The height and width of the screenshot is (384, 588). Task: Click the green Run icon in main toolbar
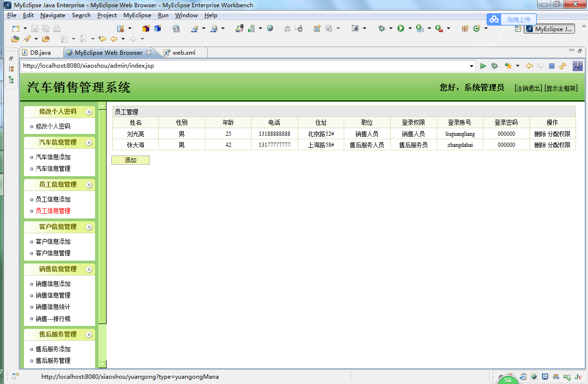[x=400, y=29]
